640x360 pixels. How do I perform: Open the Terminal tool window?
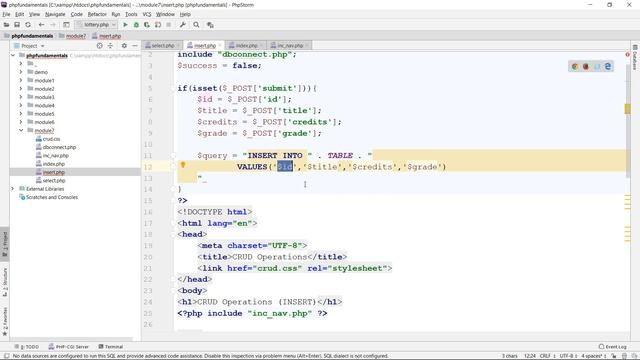pyautogui.click(x=111, y=347)
